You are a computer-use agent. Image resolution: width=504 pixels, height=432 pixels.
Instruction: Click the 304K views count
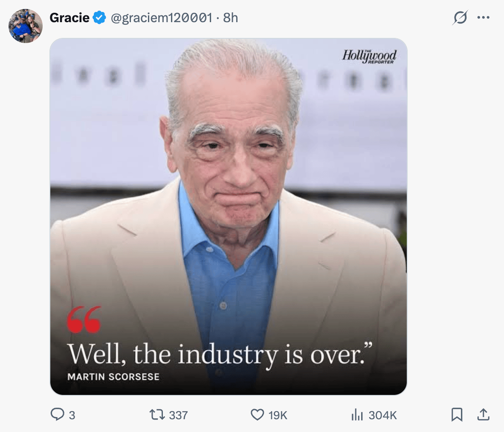tap(383, 415)
